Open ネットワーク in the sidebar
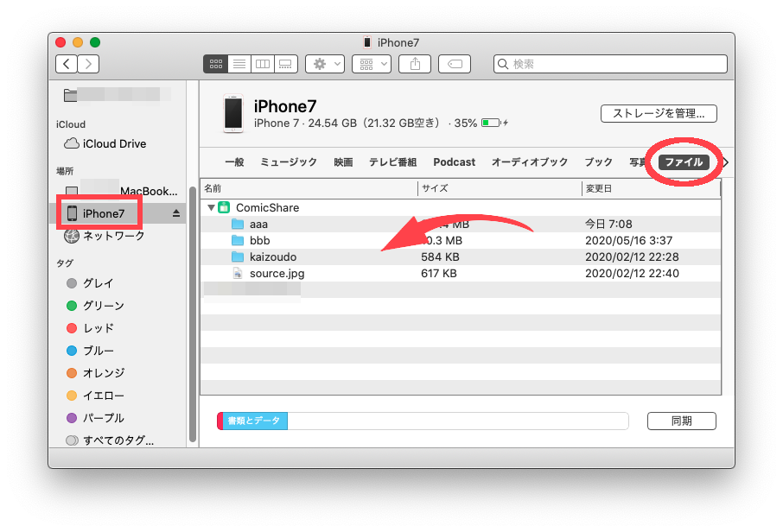783x532 pixels. (105, 236)
